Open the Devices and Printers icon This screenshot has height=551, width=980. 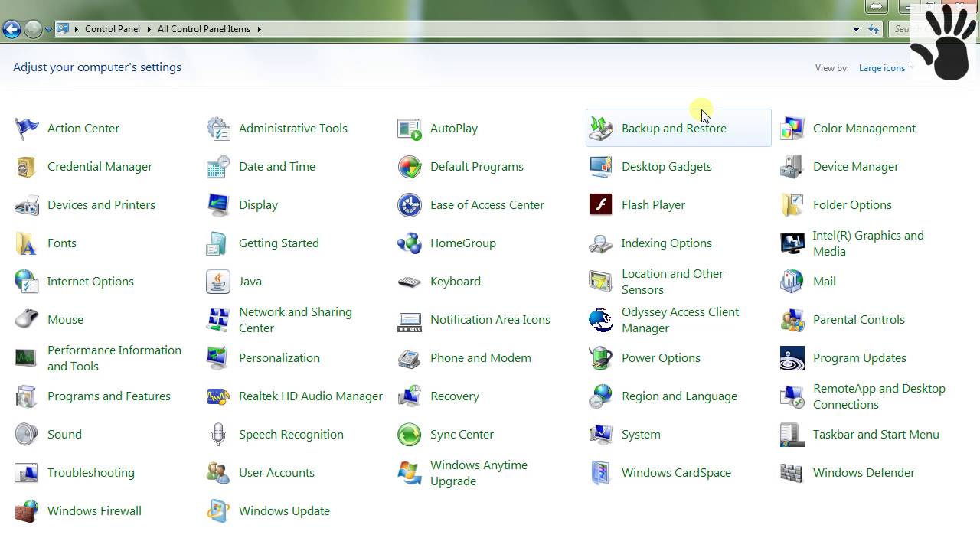[x=26, y=205]
